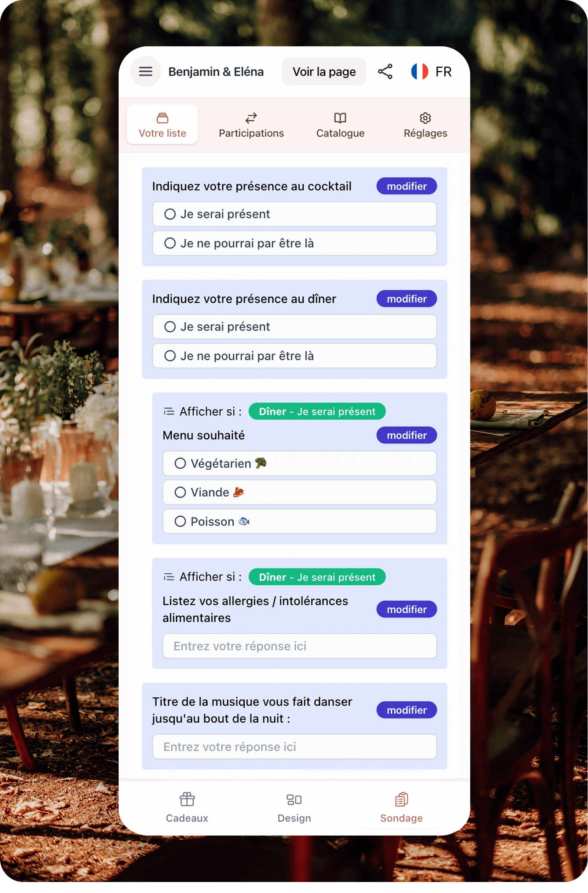Select Je ne pourrai par être là for dîner
588x893 pixels.
(294, 356)
